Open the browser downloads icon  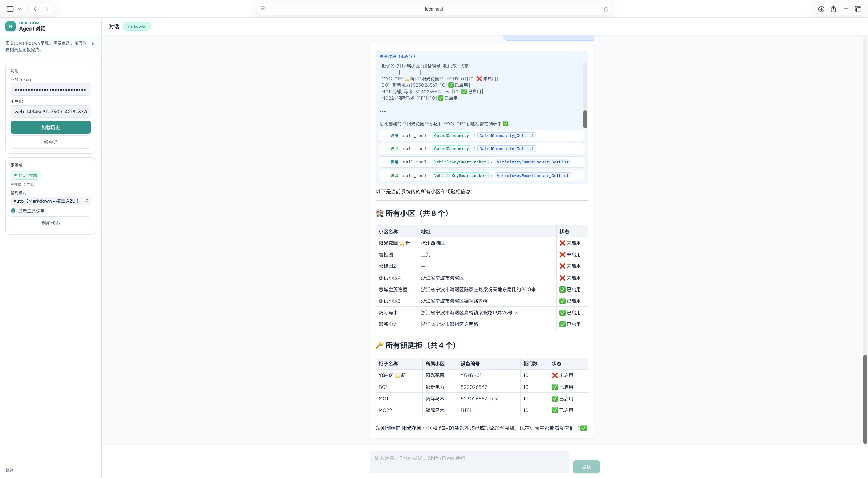click(821, 9)
